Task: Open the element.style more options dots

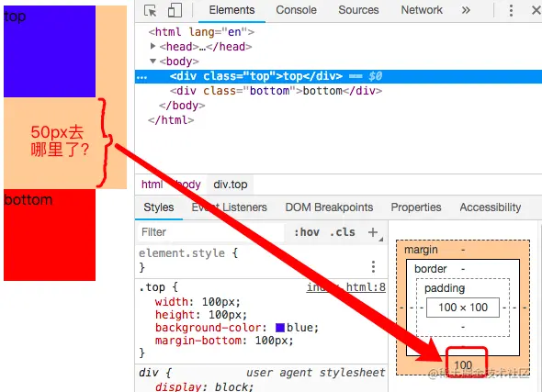Action: (x=373, y=266)
